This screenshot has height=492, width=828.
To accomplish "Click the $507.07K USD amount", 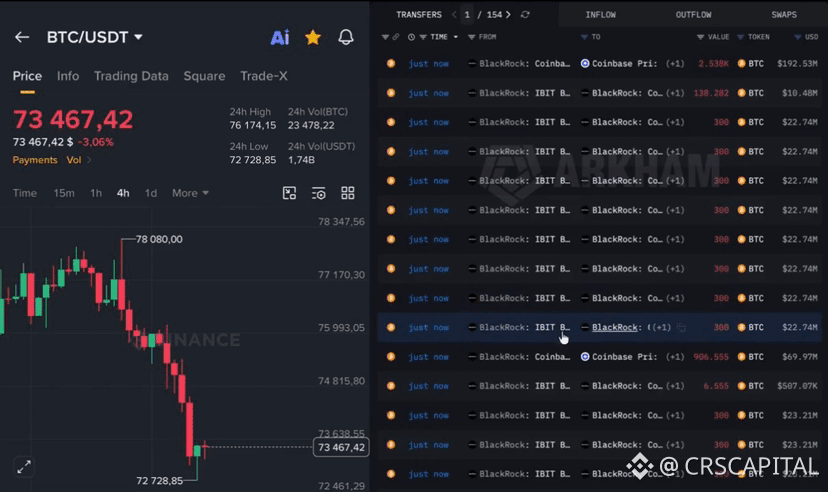I will point(797,386).
